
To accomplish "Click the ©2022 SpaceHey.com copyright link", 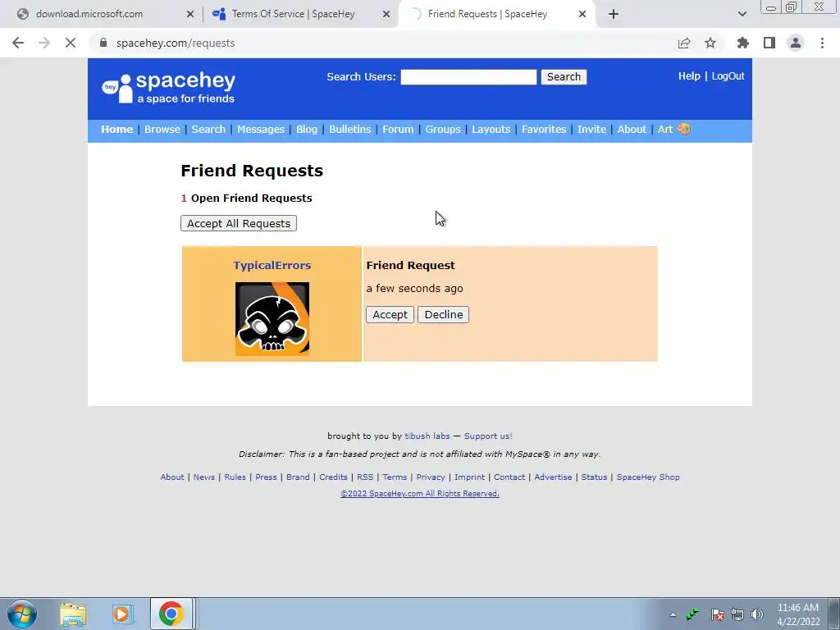I will [420, 493].
